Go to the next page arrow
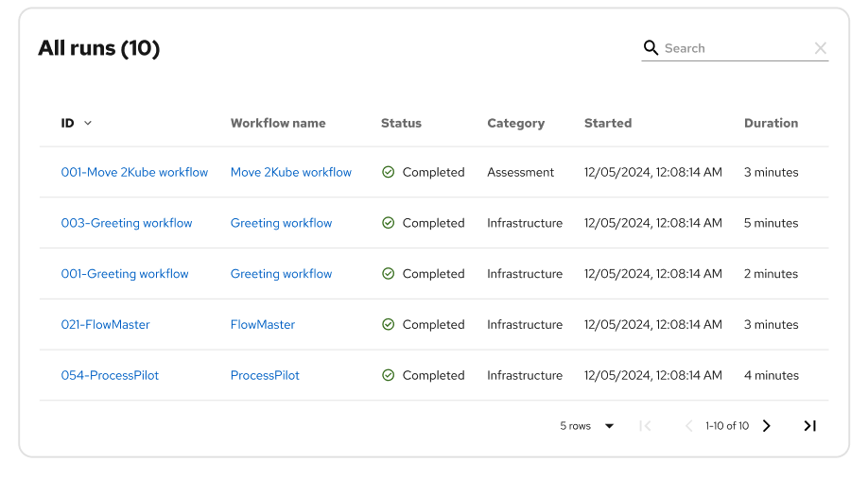 point(767,426)
